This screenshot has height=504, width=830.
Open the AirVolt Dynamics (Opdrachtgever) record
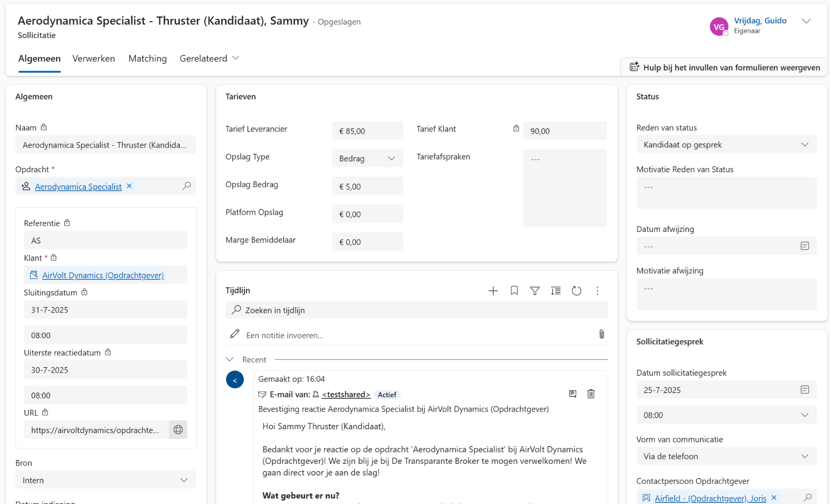[102, 275]
